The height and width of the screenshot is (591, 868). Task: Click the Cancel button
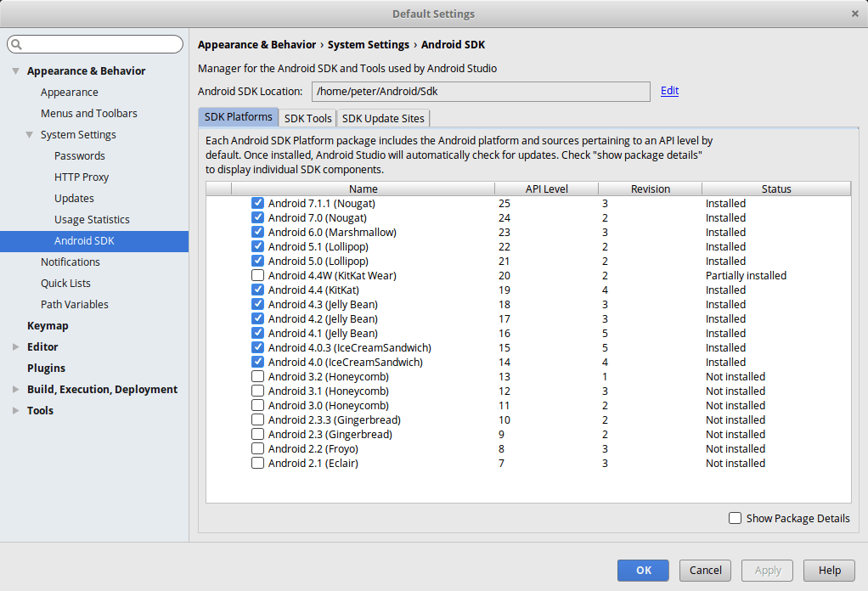pos(705,570)
